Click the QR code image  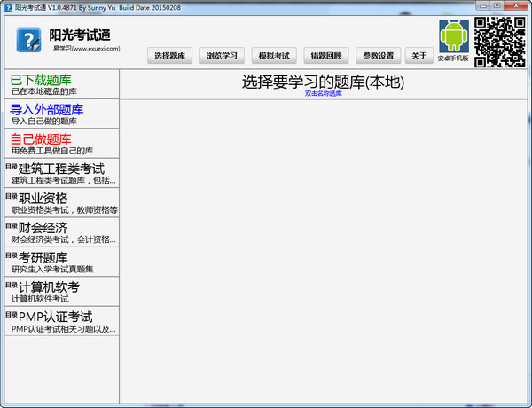(500, 41)
